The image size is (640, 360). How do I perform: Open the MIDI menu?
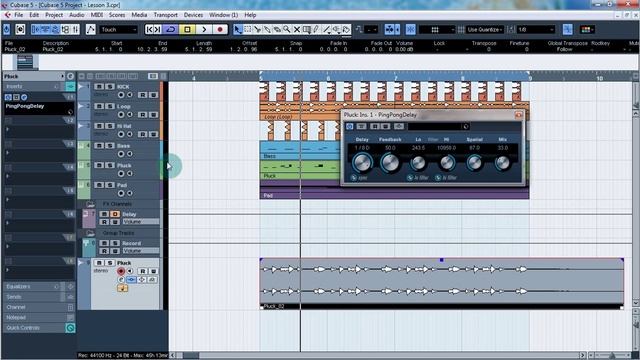point(97,15)
